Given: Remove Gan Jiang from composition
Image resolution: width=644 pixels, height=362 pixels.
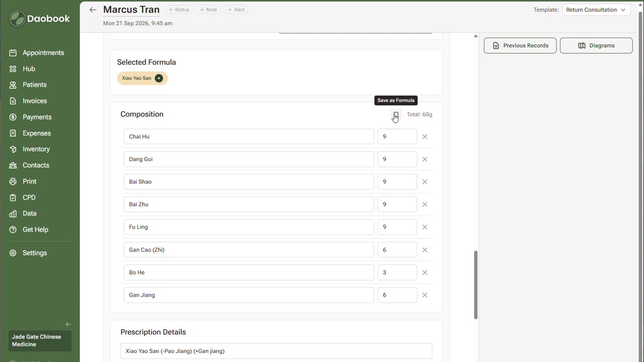Looking at the screenshot, I should click(x=425, y=295).
